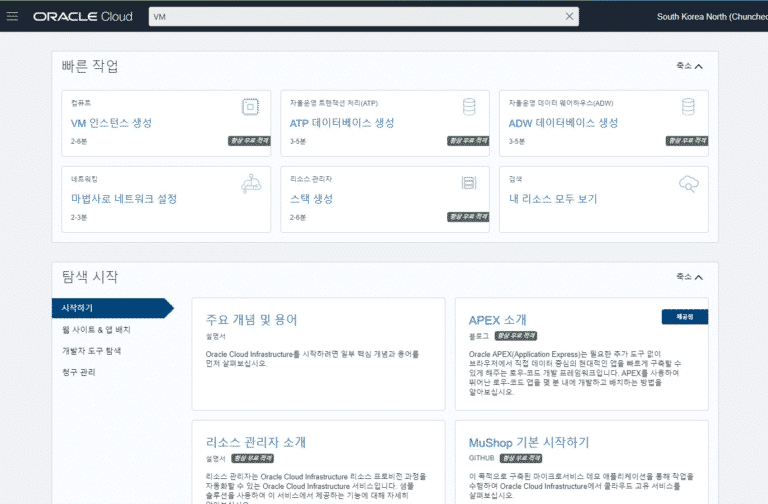768x504 pixels.
Task: Click free-tier badge on ATP card
Action: click(x=468, y=141)
